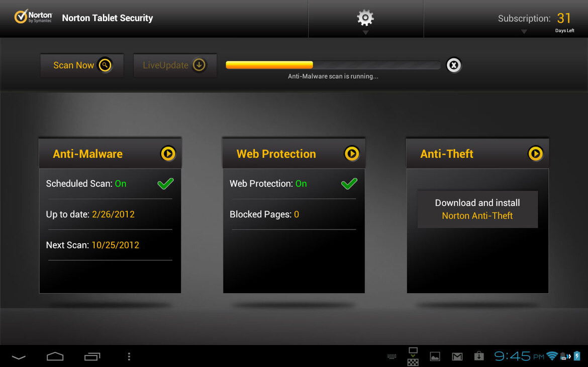Open the Web Protection panel arrow icon
588x367 pixels.
click(x=352, y=154)
